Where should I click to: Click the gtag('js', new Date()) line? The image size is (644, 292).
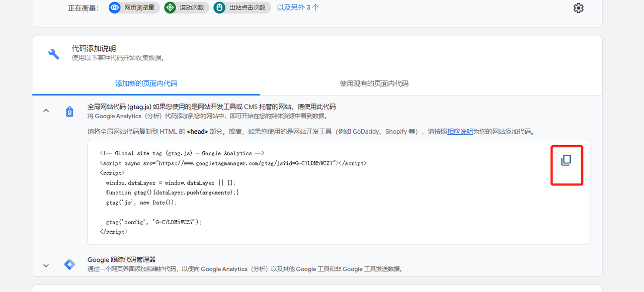(141, 203)
